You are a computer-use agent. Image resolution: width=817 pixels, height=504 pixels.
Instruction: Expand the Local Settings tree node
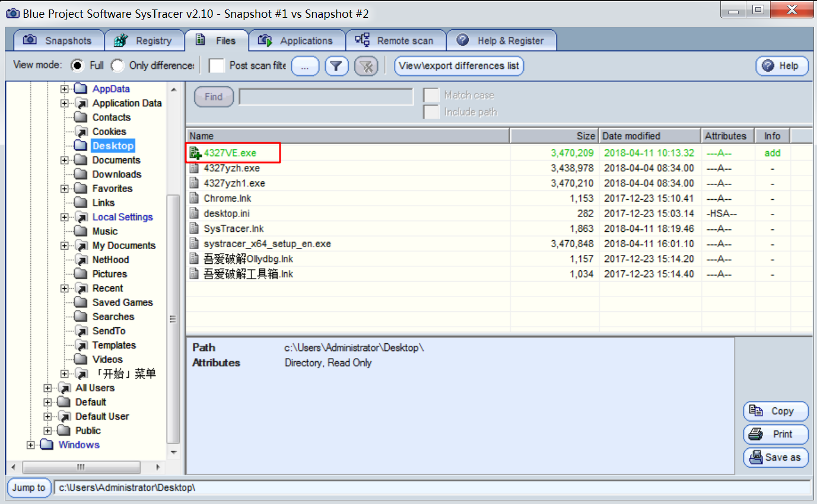[x=65, y=217]
